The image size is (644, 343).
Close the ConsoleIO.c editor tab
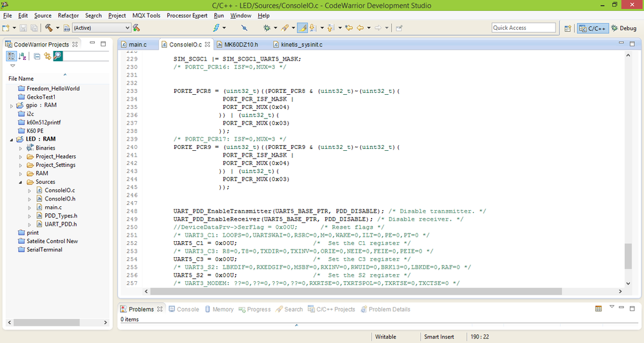tap(207, 44)
